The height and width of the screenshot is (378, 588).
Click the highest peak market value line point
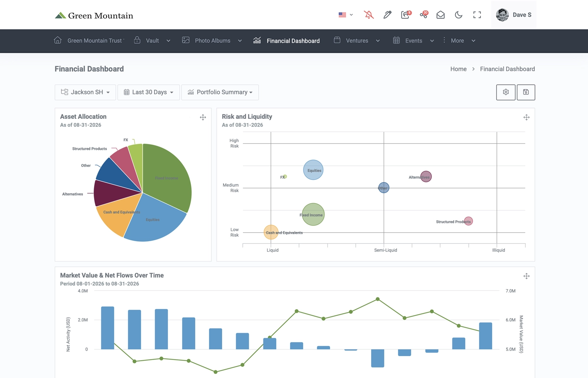coord(378,299)
